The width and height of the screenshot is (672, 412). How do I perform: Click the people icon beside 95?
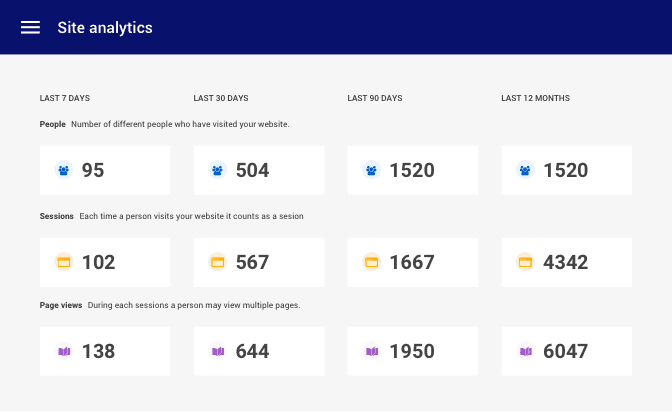coord(64,170)
